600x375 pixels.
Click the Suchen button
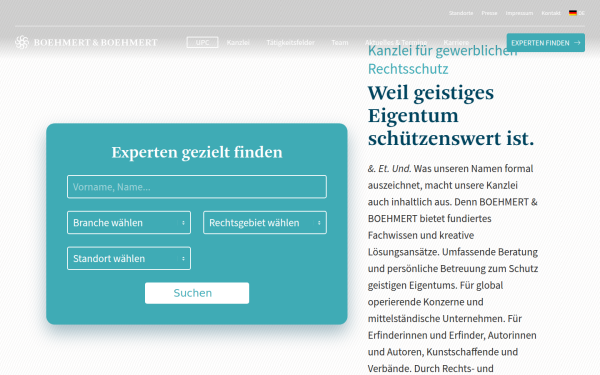click(197, 293)
